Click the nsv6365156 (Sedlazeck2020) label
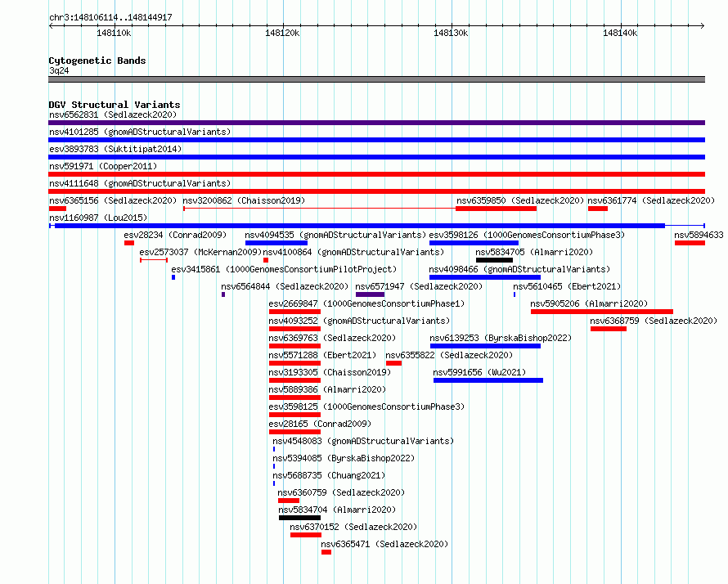This screenshot has height=584, width=728. [113, 200]
